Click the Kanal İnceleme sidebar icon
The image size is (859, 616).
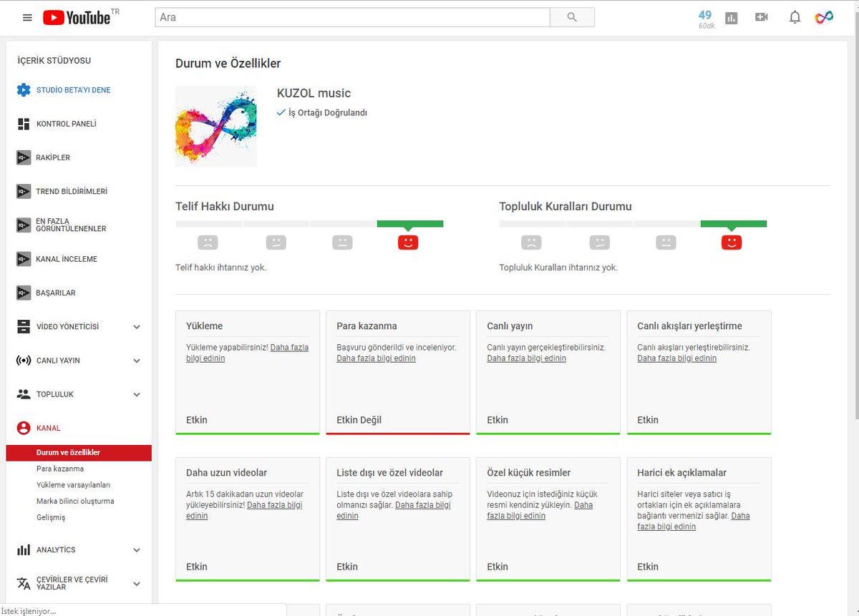(24, 259)
